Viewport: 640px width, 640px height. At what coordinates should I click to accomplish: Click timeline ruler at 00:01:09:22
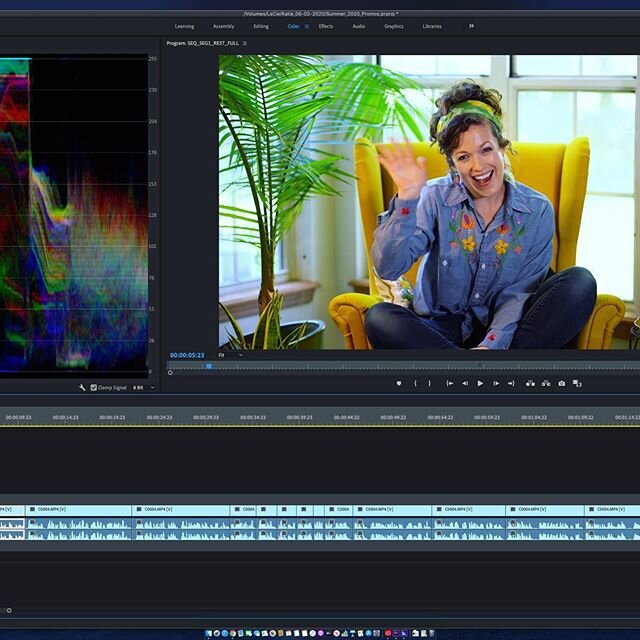point(580,418)
